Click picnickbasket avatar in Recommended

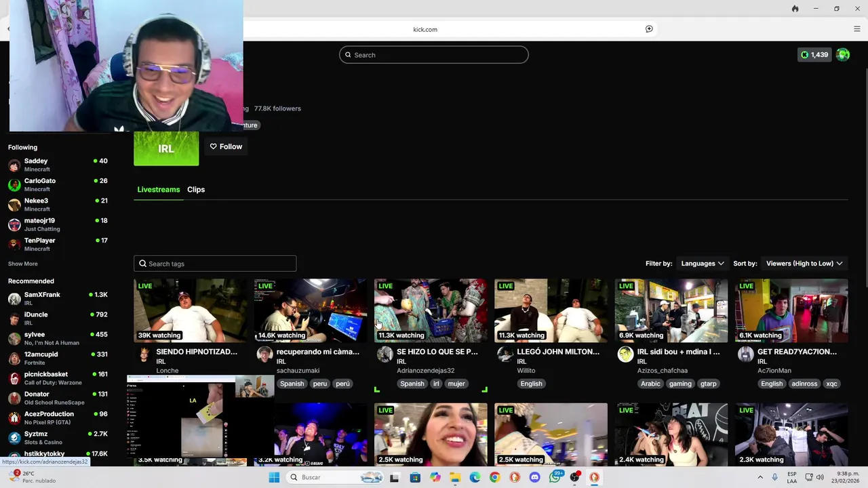click(14, 378)
